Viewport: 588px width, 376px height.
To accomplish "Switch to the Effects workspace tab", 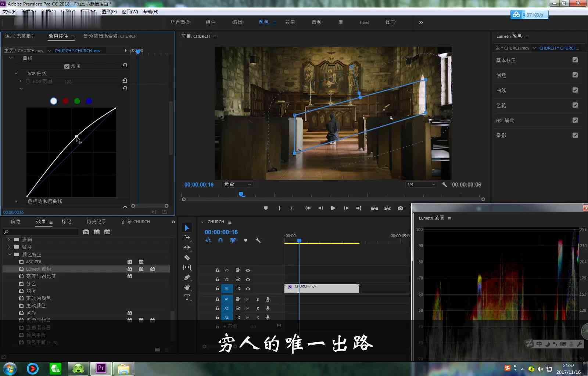I will pos(290,22).
